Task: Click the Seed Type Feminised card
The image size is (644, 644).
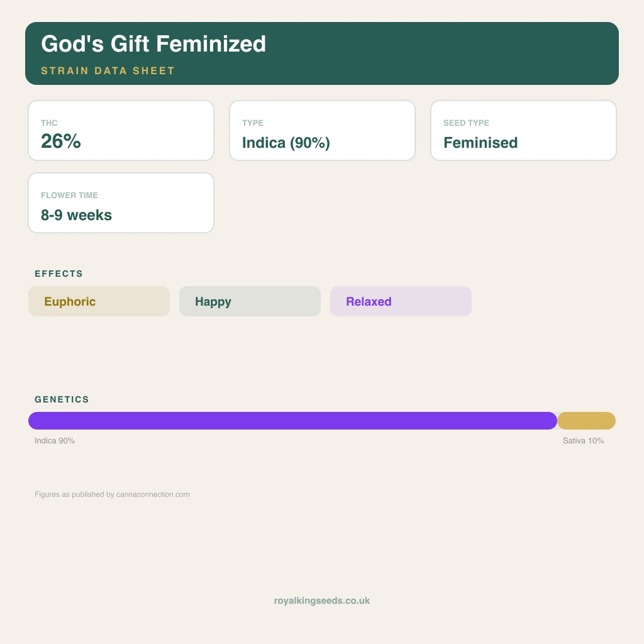Action: coord(524,131)
